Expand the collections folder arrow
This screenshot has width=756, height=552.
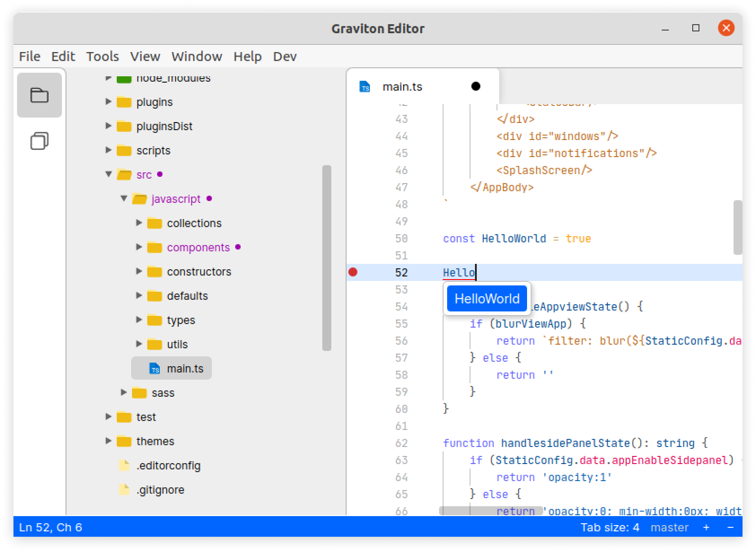point(139,223)
